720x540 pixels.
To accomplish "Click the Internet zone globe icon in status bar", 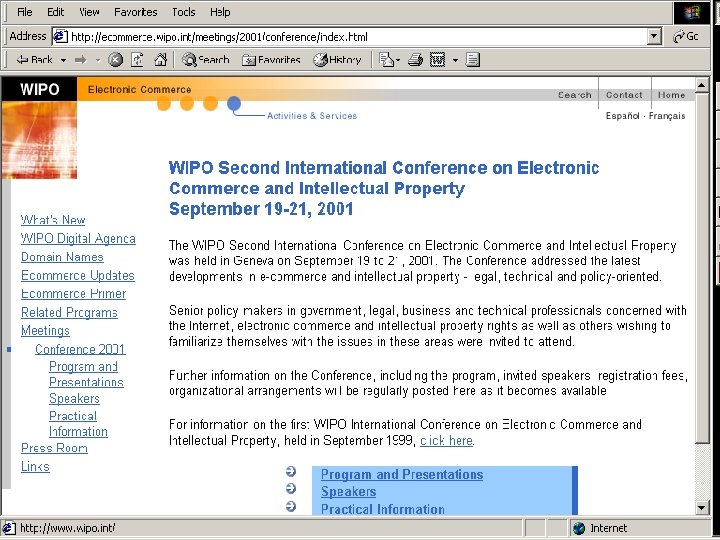I will pos(579,529).
